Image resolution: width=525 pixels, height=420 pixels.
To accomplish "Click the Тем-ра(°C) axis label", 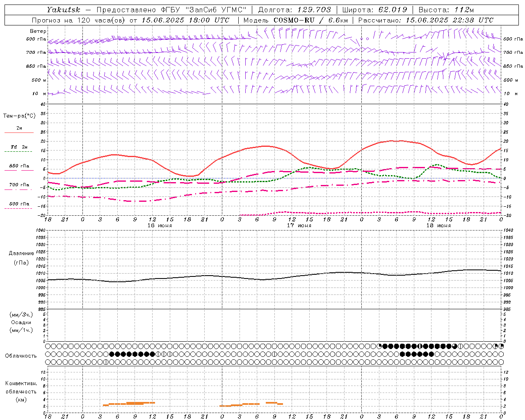I will (x=19, y=116).
